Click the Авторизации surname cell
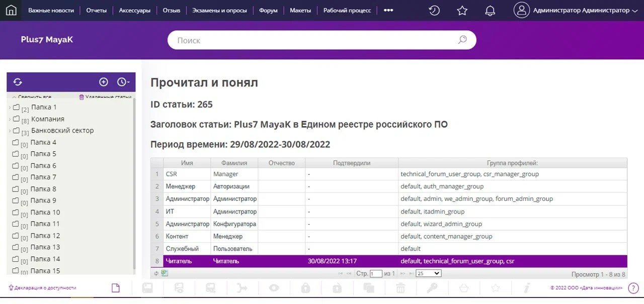This screenshot has height=304, width=644. pyautogui.click(x=234, y=186)
